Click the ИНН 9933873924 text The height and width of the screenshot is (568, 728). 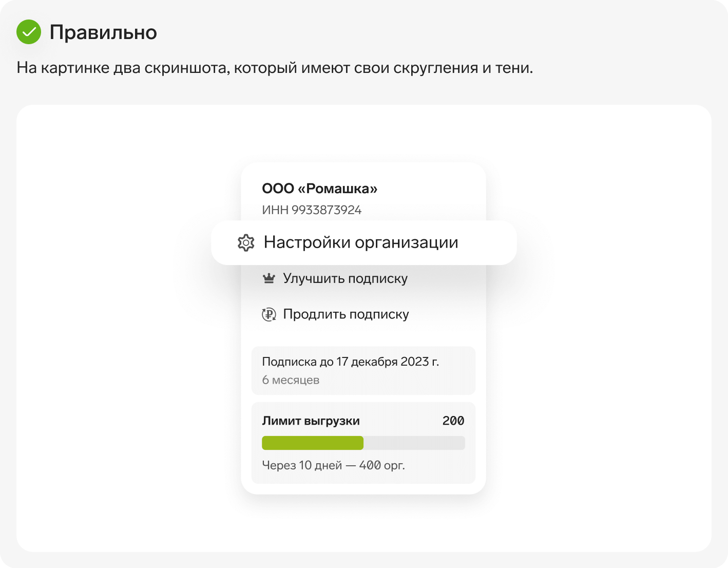[312, 210]
